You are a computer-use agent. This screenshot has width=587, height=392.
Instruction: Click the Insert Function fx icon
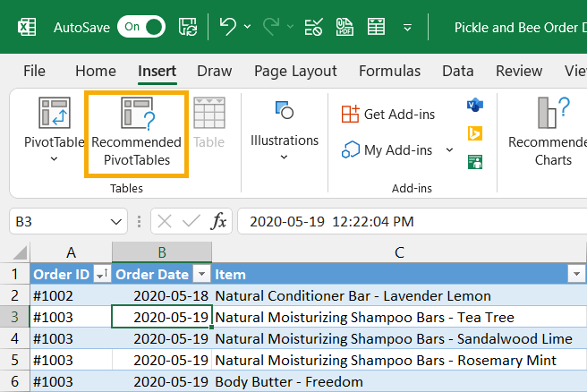pos(218,221)
